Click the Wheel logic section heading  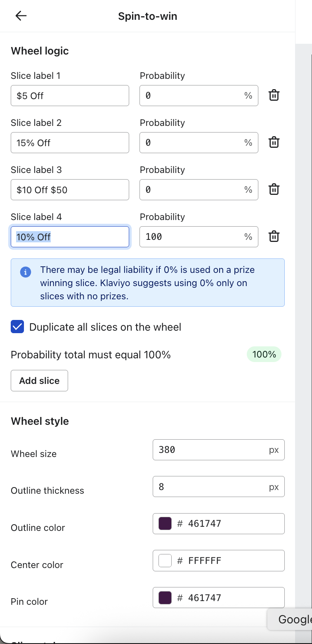40,51
